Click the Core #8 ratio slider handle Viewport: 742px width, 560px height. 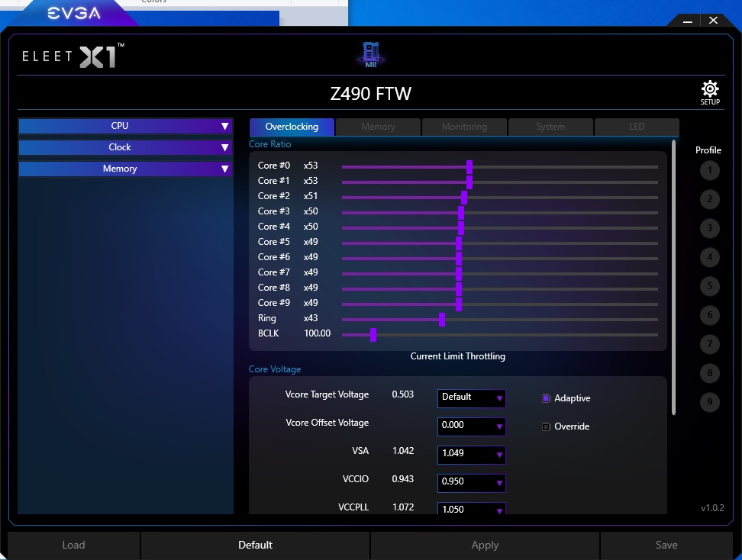click(x=459, y=289)
